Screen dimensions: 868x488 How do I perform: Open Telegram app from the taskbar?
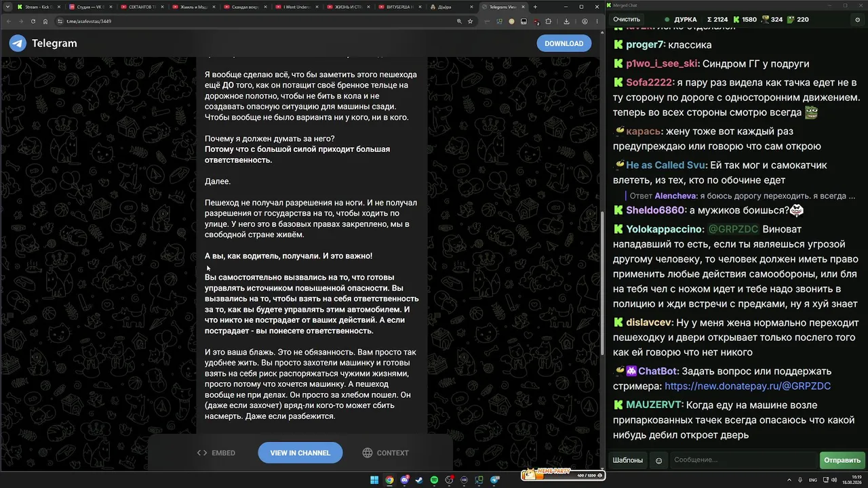pos(495,480)
